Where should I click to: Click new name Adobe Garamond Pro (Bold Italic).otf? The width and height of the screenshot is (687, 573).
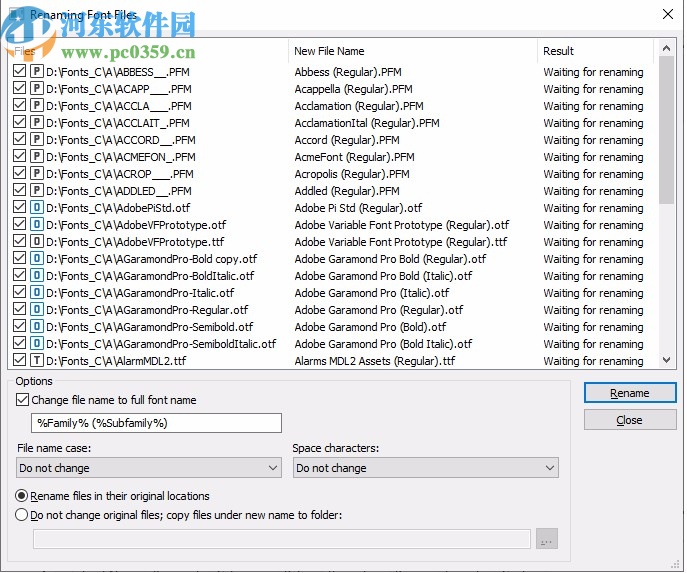(x=383, y=344)
